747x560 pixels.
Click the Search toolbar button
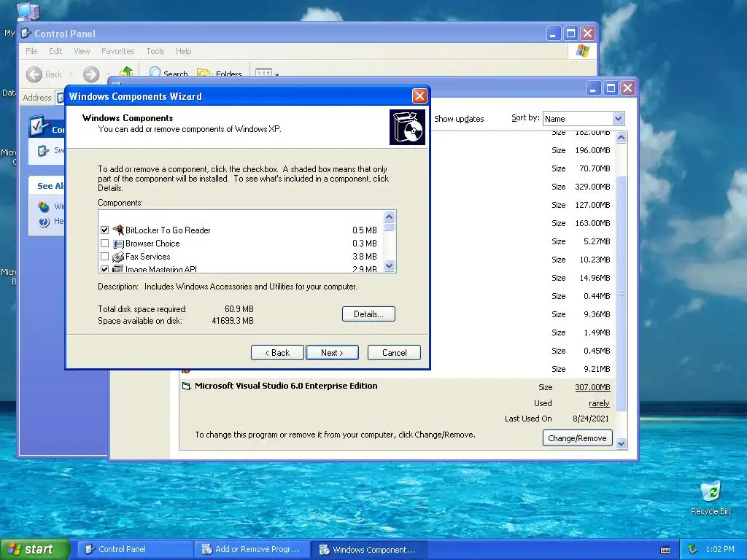[169, 73]
